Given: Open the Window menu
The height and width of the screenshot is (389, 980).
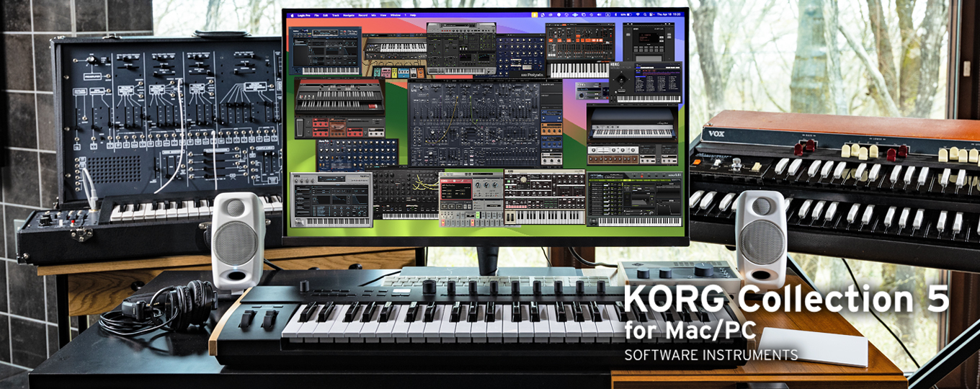Looking at the screenshot, I should (396, 15).
